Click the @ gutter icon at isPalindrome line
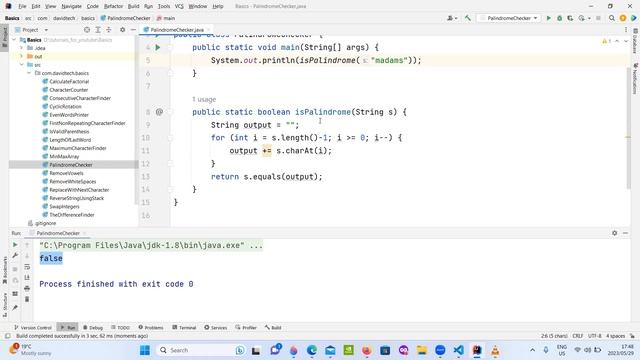640x360 pixels. (x=159, y=112)
